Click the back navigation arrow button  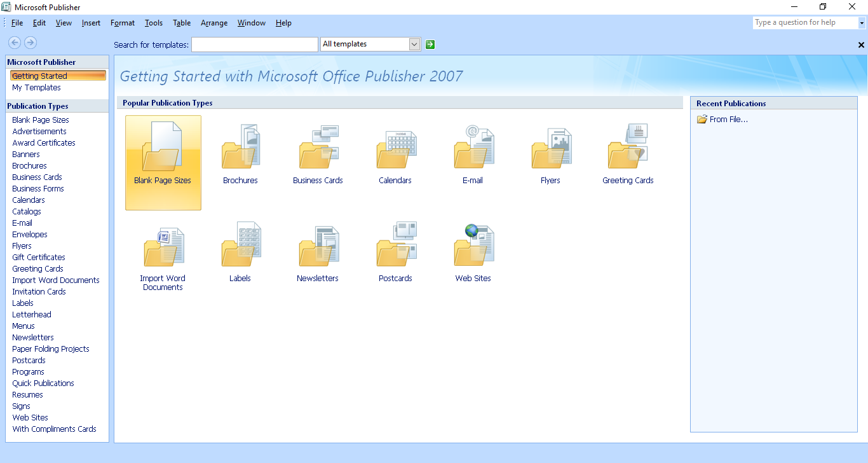click(14, 43)
